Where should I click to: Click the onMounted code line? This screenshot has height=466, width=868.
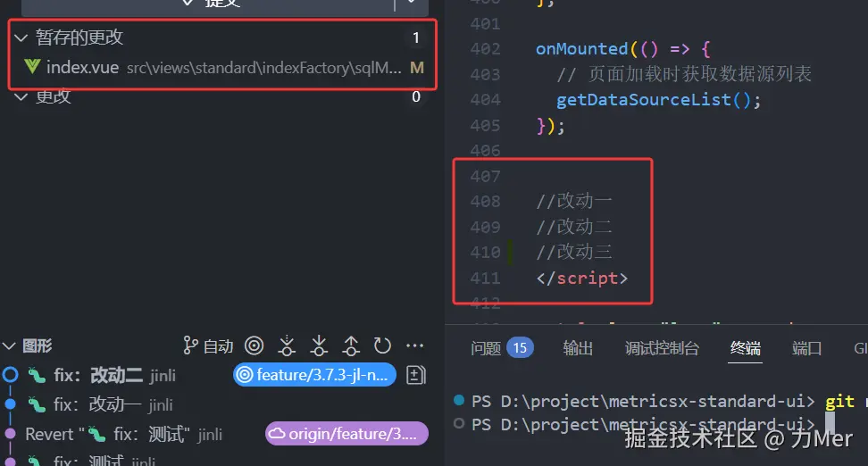622,49
